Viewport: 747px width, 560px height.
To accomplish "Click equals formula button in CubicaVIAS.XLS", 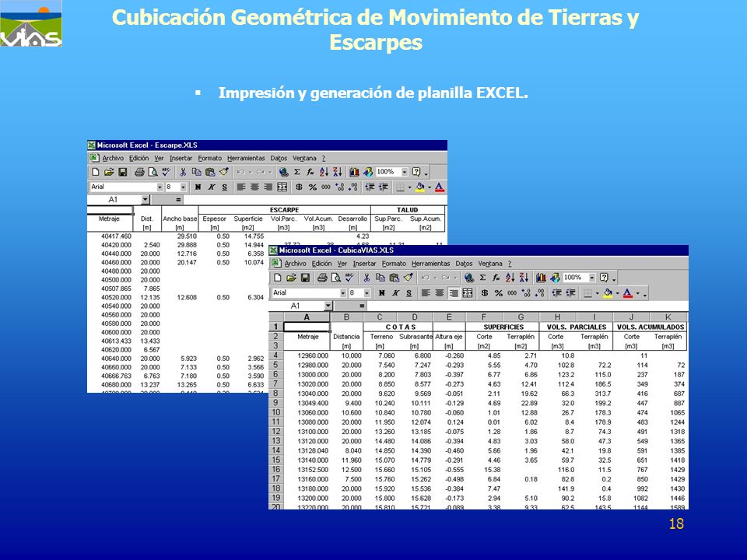I will coord(362,306).
